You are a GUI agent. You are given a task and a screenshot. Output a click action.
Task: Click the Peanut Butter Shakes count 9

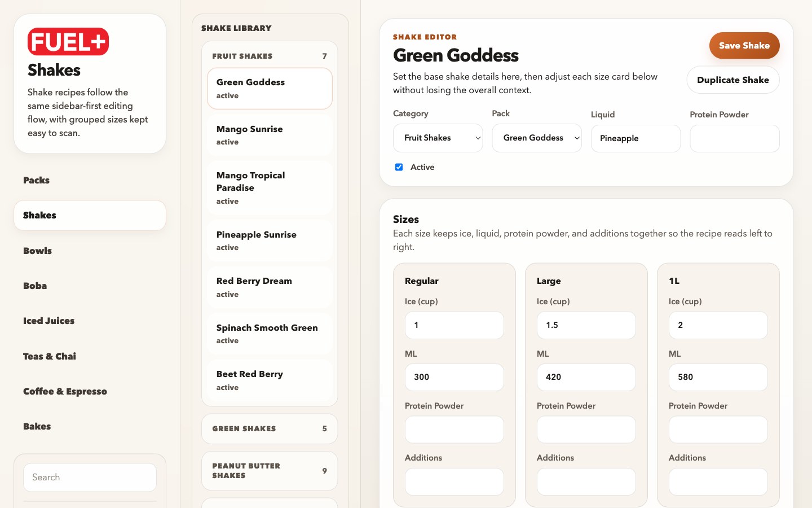[x=324, y=471]
